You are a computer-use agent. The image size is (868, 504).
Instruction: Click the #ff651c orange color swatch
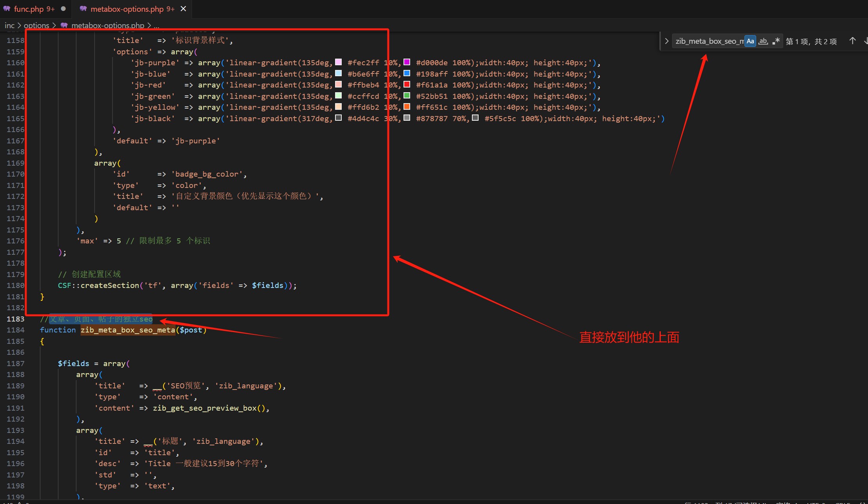407,107
